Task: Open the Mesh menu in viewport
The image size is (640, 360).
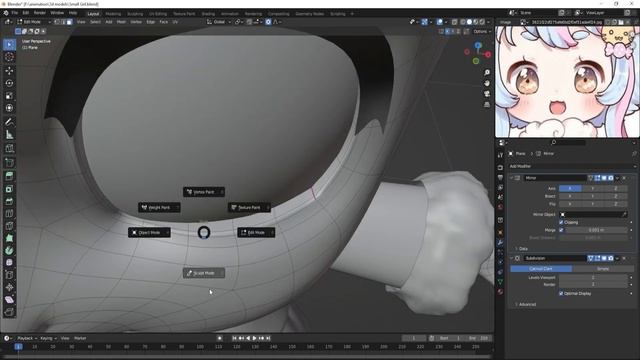Action: pyautogui.click(x=121, y=22)
